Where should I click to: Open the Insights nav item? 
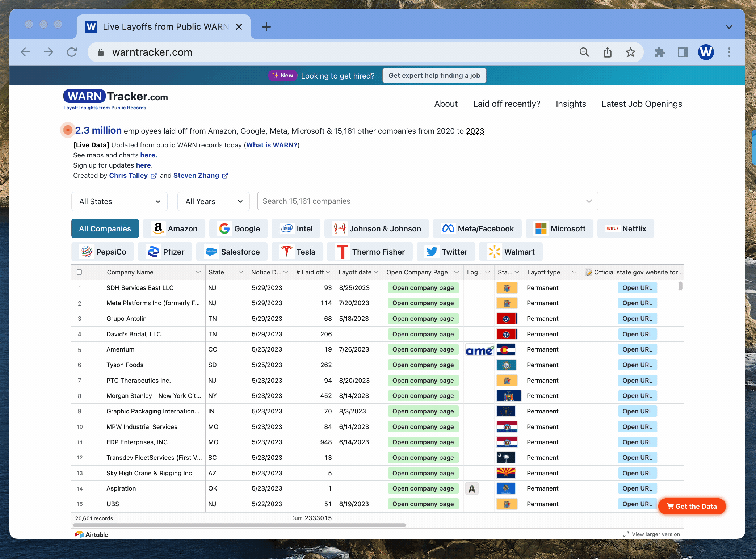(571, 104)
